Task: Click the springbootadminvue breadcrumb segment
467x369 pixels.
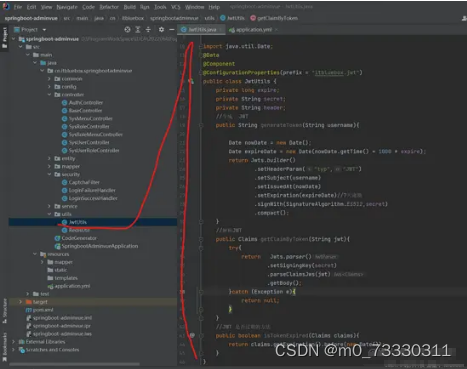Action: (174, 18)
